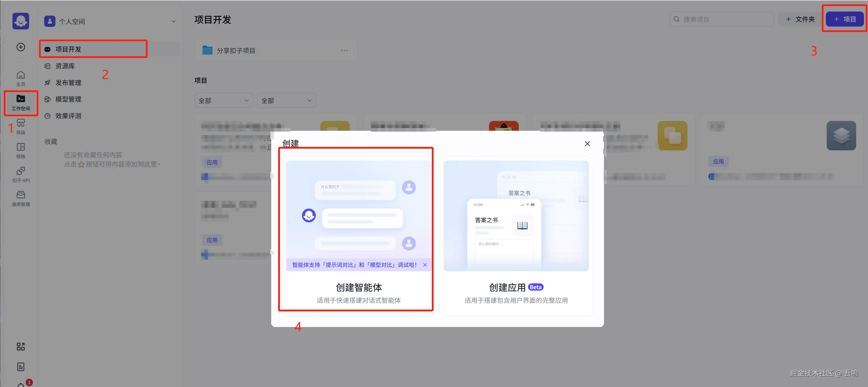Click the document icon at sidebar bottom

pos(21,367)
